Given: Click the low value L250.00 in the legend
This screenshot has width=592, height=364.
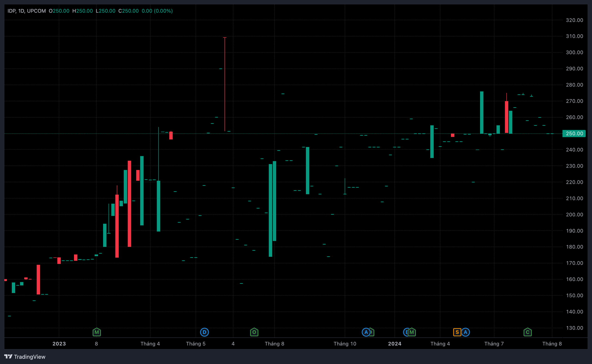Looking at the screenshot, I should point(105,11).
